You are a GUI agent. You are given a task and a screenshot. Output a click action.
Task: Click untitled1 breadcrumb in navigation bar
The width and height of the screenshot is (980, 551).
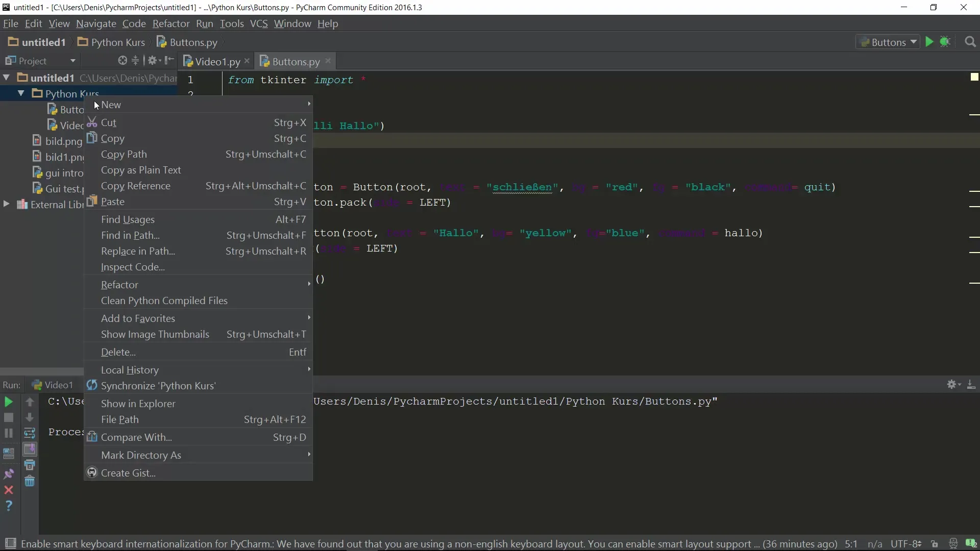(37, 42)
